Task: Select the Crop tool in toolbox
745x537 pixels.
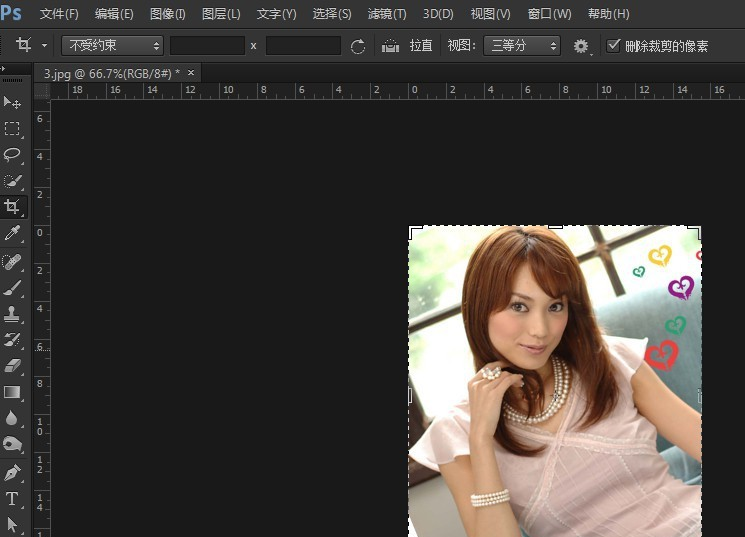Action: (12, 207)
